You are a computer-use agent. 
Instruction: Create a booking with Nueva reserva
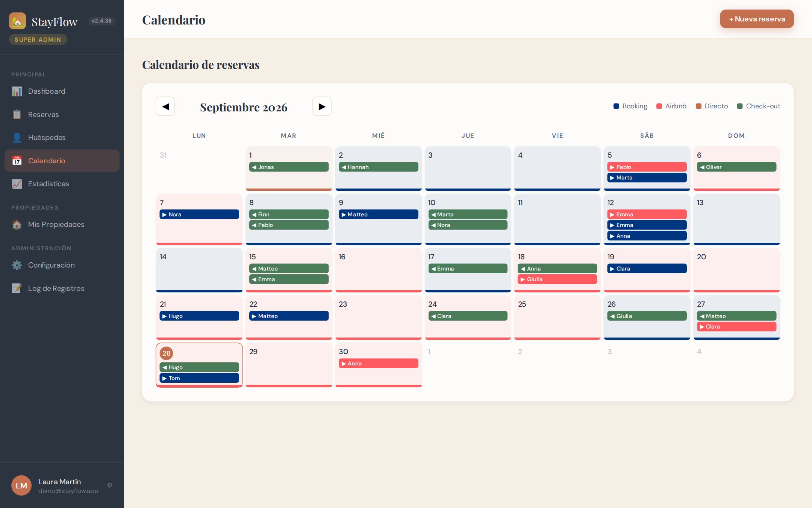pos(757,19)
